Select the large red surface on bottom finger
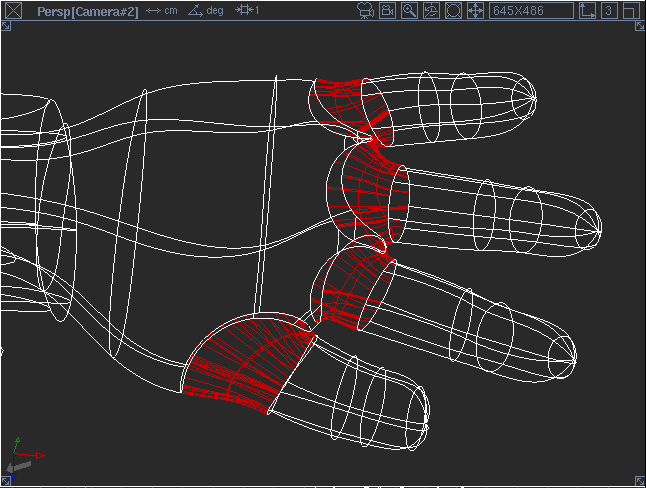Screen dimensions: 646x488 (247, 363)
